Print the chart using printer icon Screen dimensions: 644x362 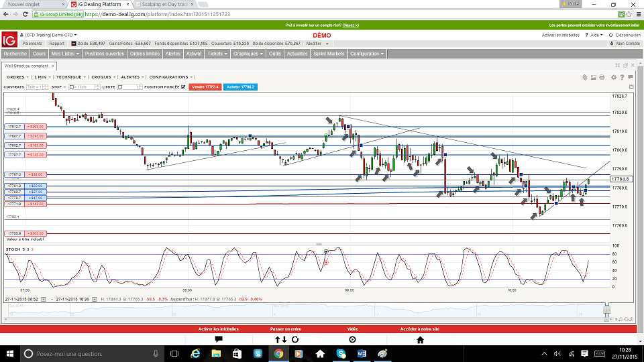601,77
